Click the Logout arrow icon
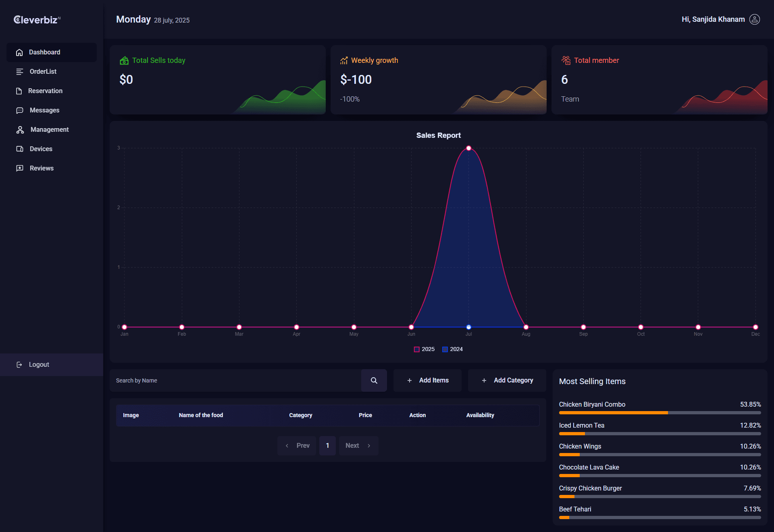 tap(19, 365)
